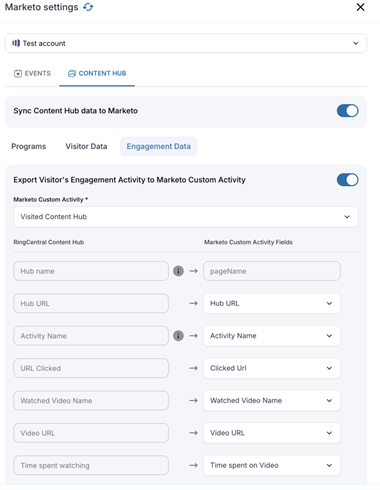Disable Export Visitor's Engagement Activity switch

(347, 180)
